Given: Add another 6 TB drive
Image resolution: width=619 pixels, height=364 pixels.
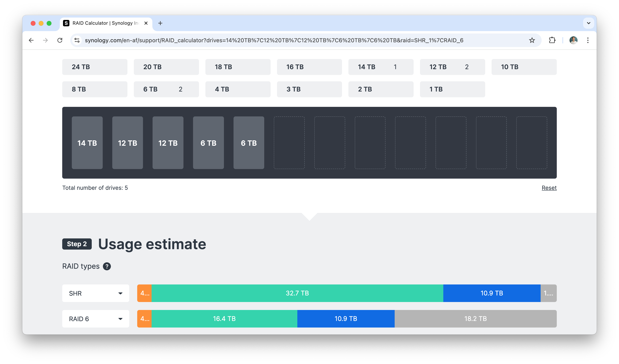Looking at the screenshot, I should click(166, 89).
